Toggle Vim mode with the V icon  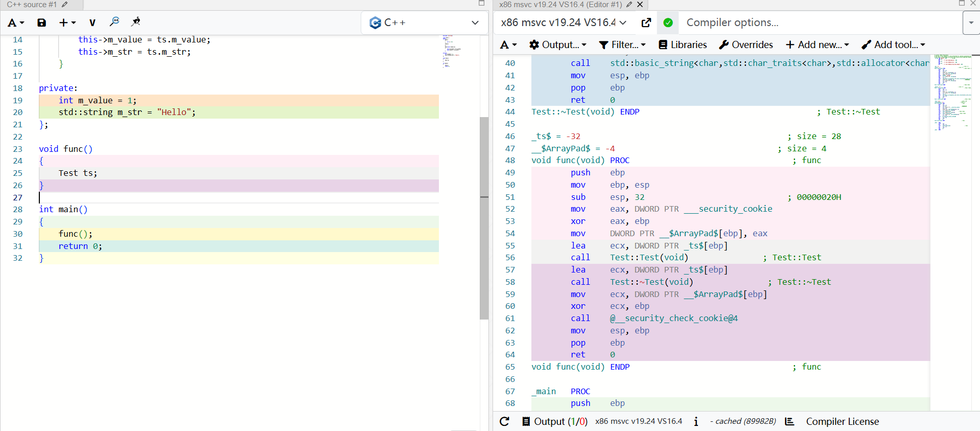tap(92, 22)
